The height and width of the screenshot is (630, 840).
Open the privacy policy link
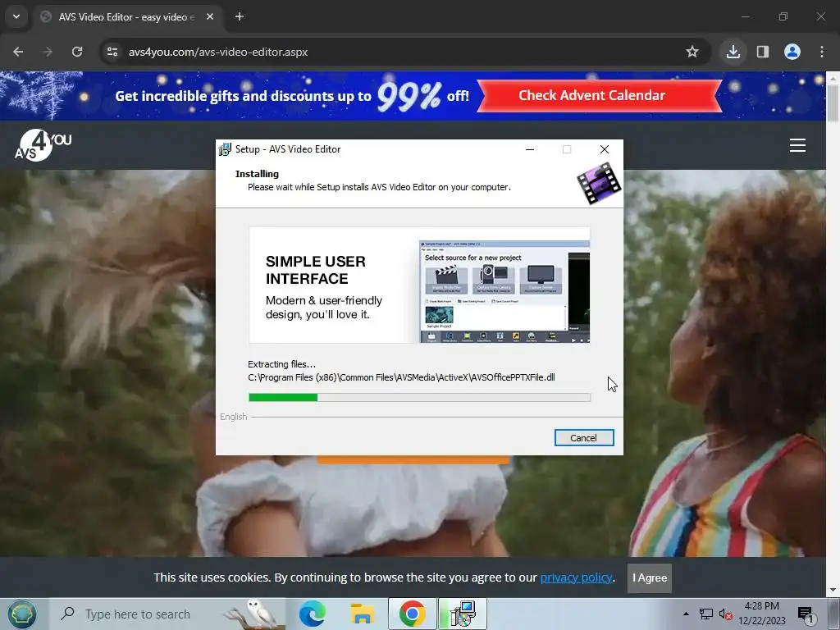point(576,577)
